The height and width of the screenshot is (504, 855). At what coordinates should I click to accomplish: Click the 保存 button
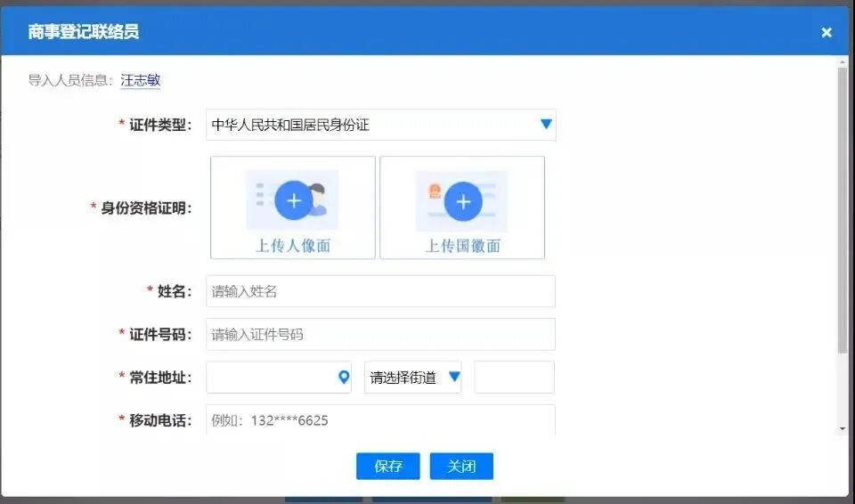pos(388,467)
